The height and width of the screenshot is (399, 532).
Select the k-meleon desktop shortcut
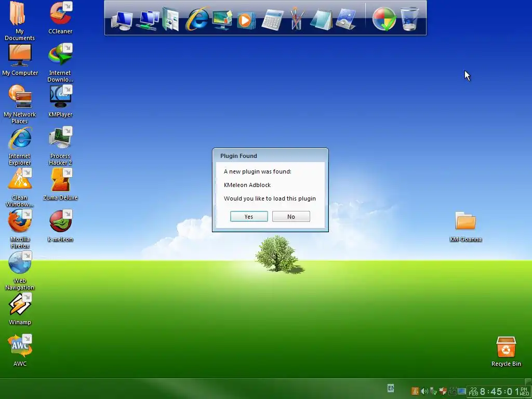click(60, 226)
